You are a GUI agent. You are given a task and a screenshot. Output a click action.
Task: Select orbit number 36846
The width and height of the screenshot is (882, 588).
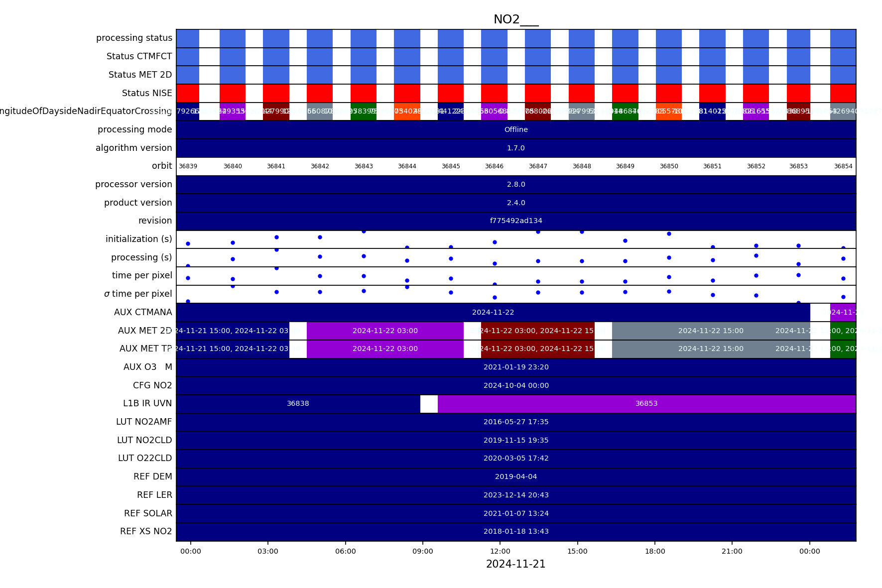494,166
